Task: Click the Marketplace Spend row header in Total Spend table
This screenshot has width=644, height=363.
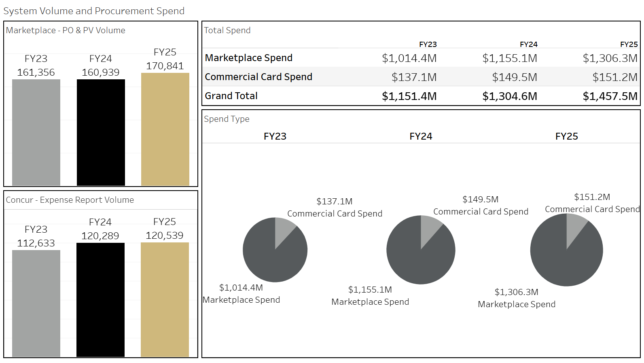Action: [248, 58]
